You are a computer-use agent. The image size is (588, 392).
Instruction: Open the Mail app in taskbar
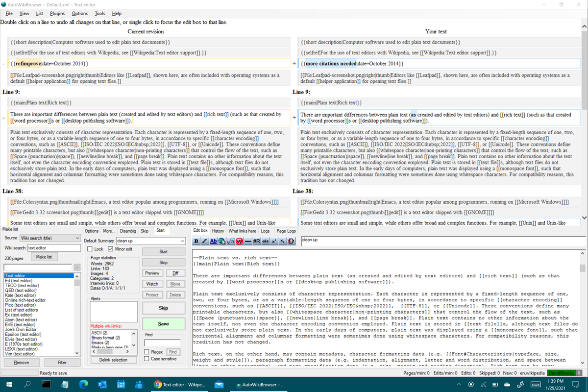pos(219,385)
